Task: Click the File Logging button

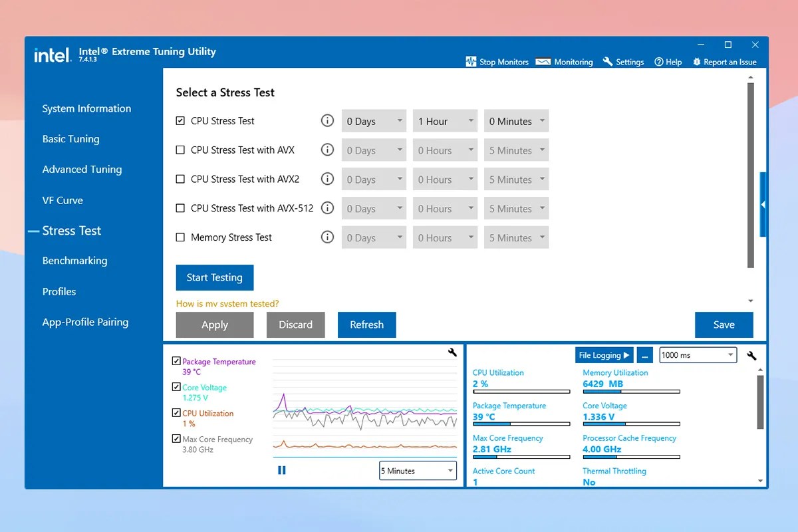Action: tap(604, 355)
